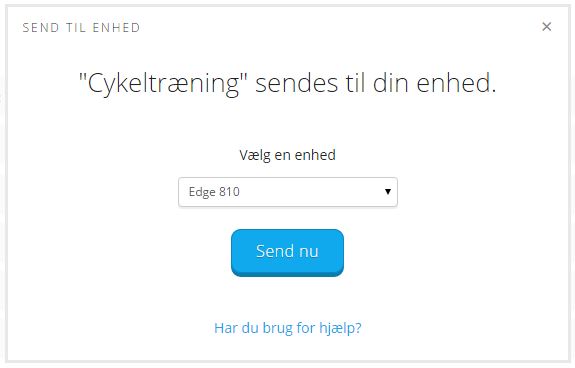Click the black triangle in the device selector
Screen dimensions: 575x368
pos(388,191)
